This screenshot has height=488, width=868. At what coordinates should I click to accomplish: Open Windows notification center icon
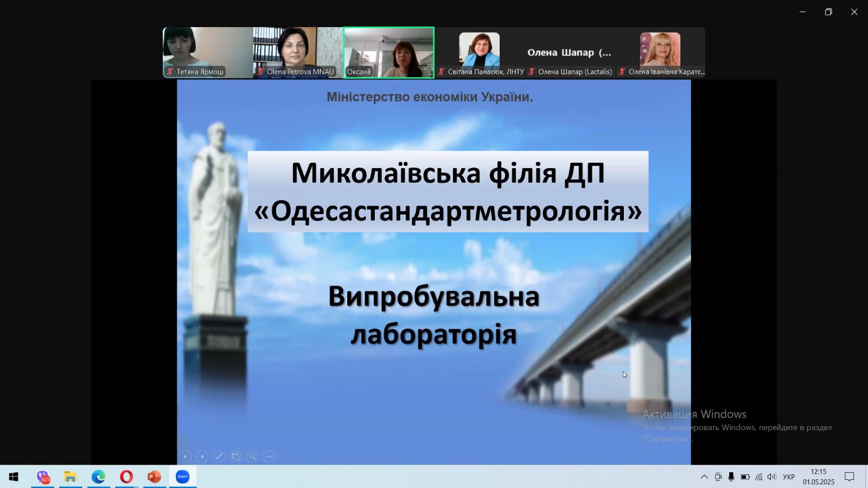850,477
